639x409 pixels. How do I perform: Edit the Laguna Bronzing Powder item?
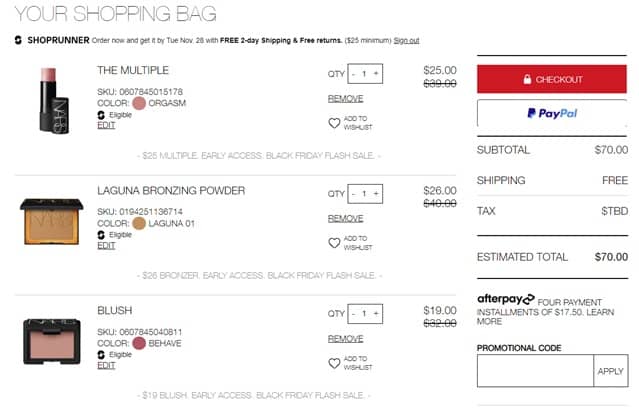point(106,246)
